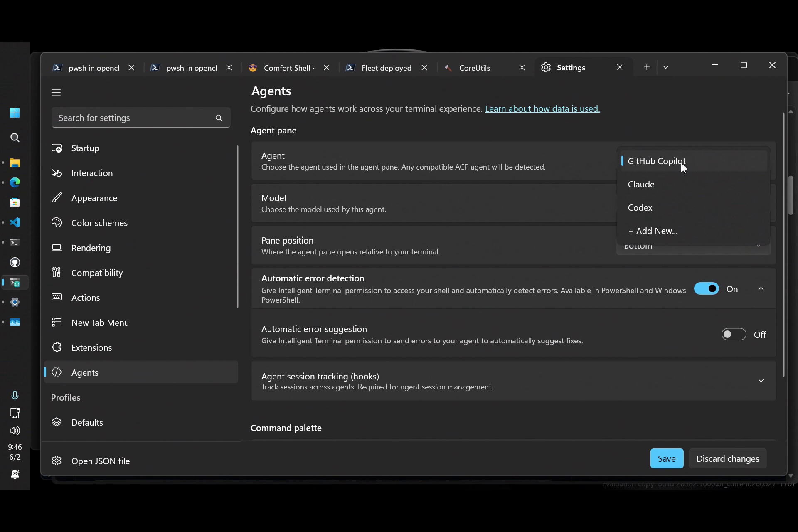This screenshot has height=532, width=798.
Task: Switch to the Fleet deployed tab
Action: [387, 68]
